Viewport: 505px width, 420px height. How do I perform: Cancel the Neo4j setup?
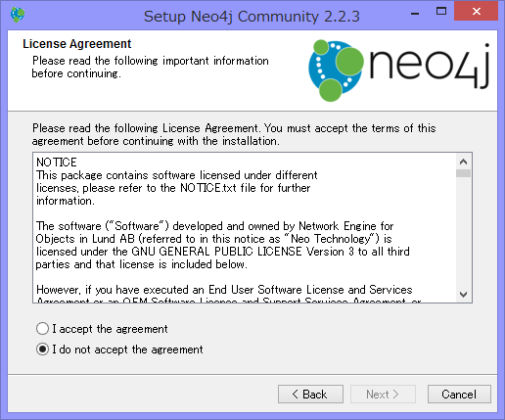[459, 395]
